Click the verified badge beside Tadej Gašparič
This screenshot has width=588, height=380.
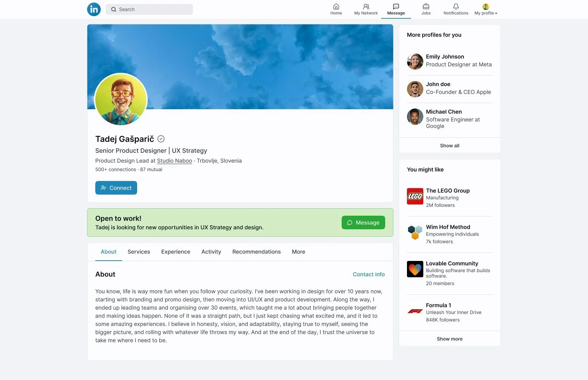pyautogui.click(x=161, y=139)
